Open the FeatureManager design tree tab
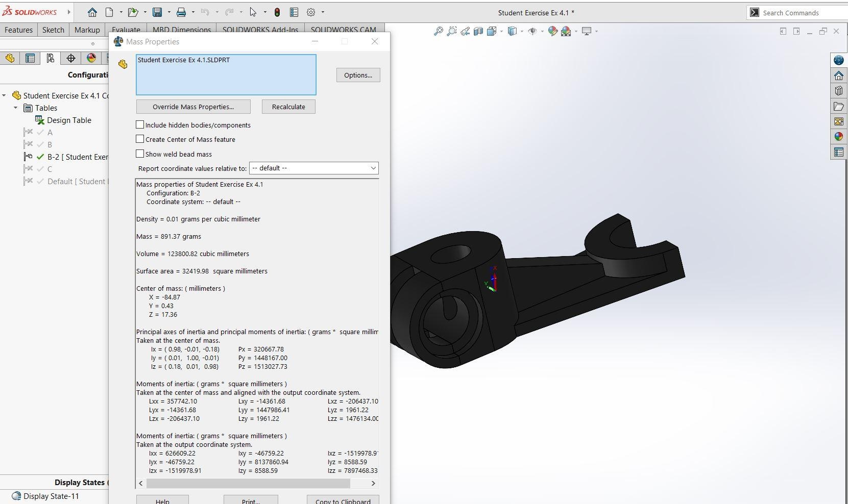The height and width of the screenshot is (504, 848). pyautogui.click(x=10, y=58)
